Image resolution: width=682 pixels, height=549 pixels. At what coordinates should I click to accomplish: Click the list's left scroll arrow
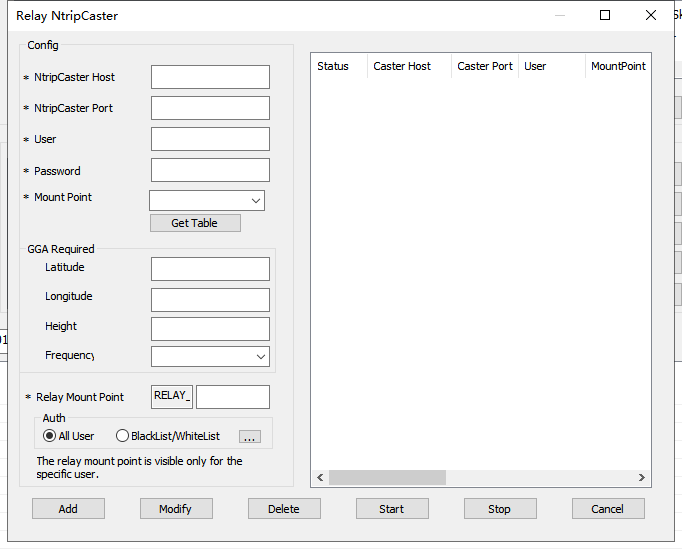point(320,478)
